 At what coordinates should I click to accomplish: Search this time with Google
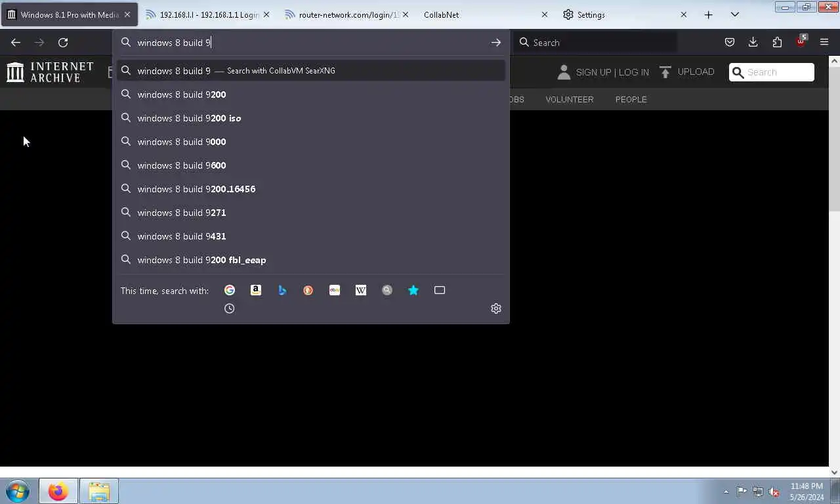(230, 290)
